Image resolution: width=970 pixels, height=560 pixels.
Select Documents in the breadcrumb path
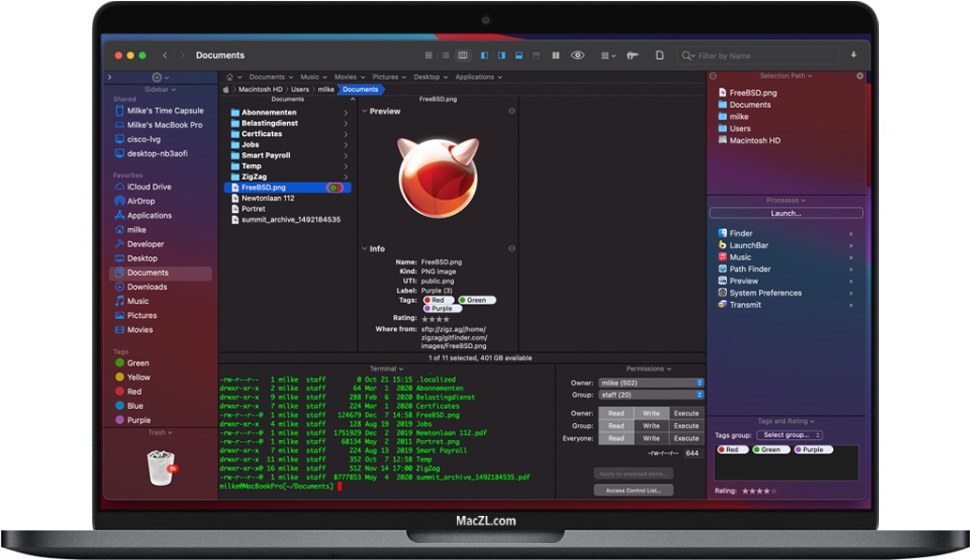[x=359, y=90]
